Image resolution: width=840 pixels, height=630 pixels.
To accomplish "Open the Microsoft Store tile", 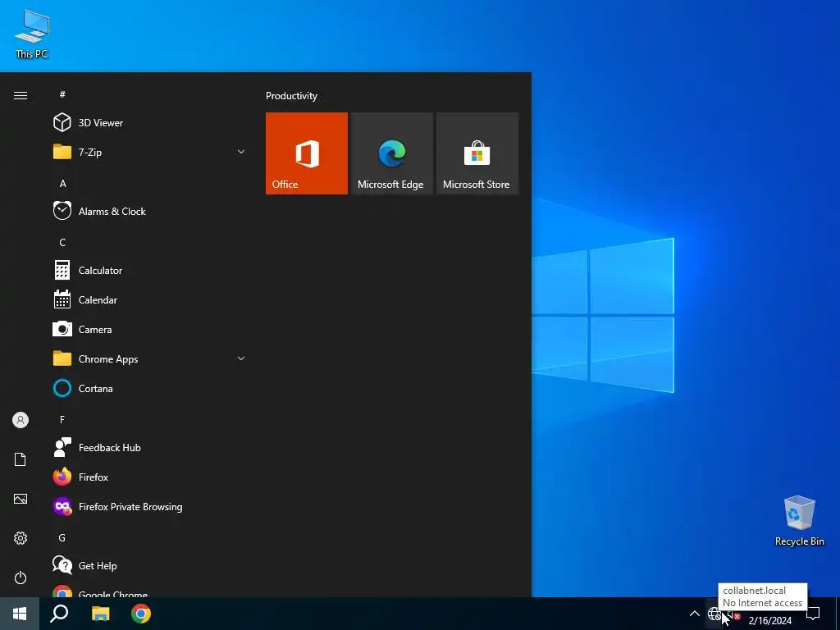I will [477, 153].
